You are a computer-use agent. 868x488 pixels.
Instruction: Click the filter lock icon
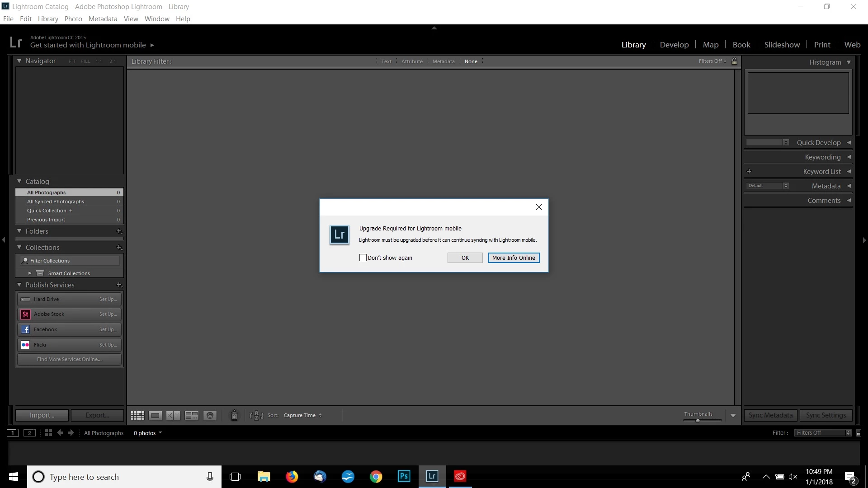[734, 61]
